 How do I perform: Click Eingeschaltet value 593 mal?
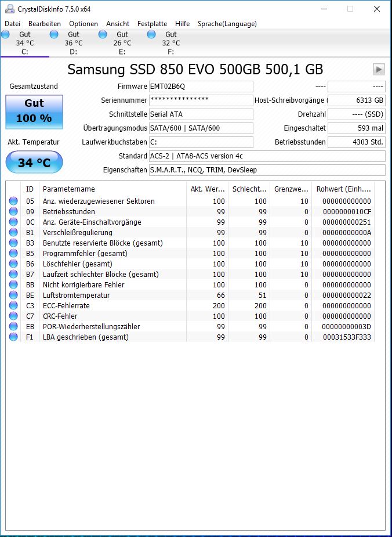[x=357, y=128]
